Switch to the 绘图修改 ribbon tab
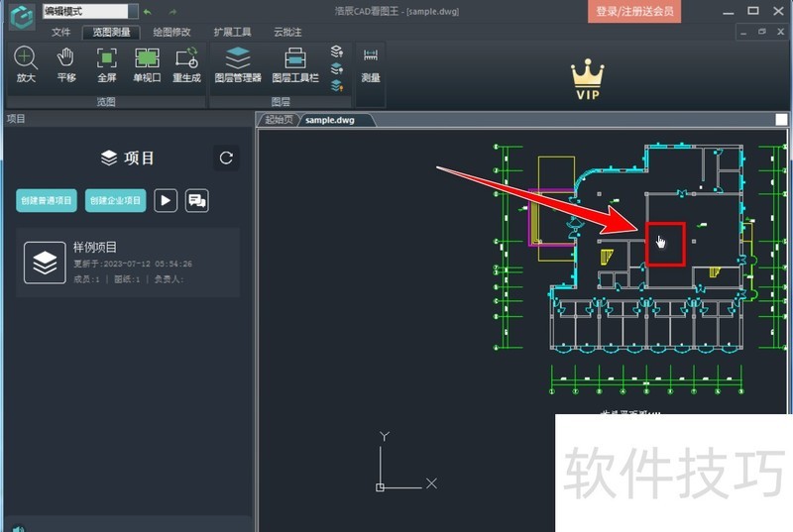Screen dimensions: 793x532 [x=172, y=32]
